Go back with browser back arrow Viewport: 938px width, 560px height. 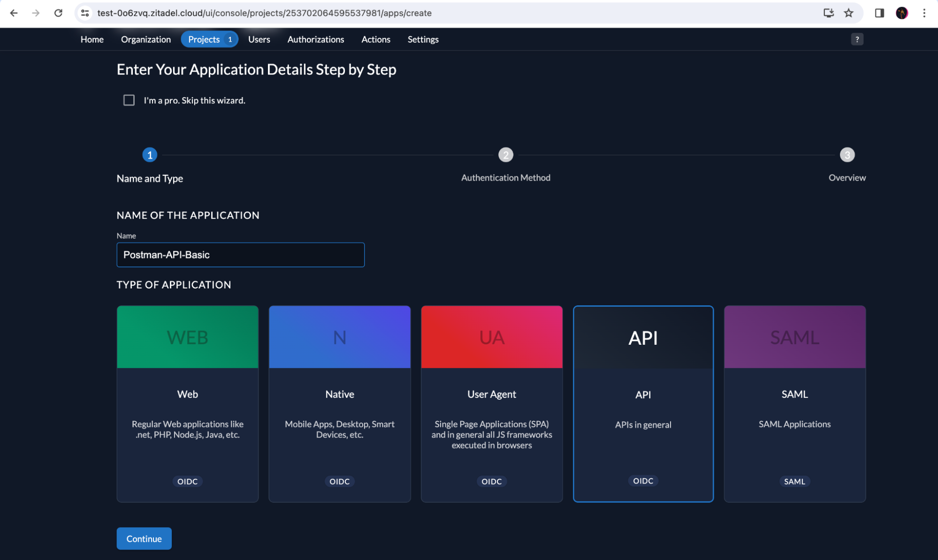click(14, 13)
